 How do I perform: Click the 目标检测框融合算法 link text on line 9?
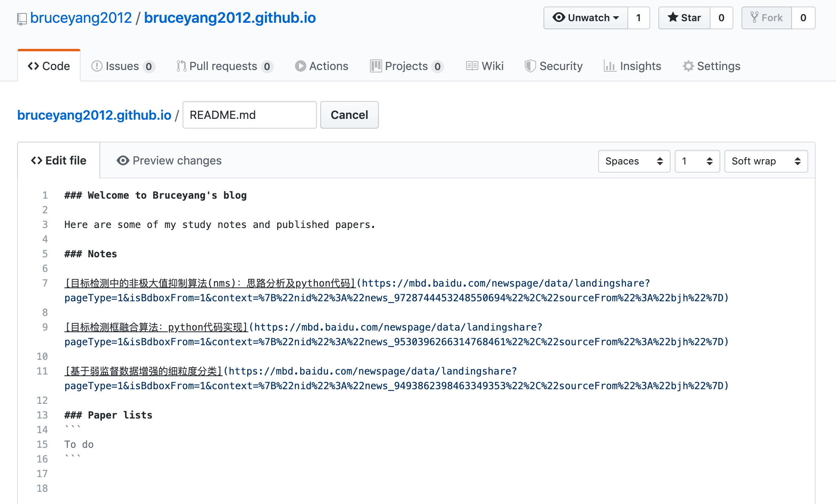point(156,327)
